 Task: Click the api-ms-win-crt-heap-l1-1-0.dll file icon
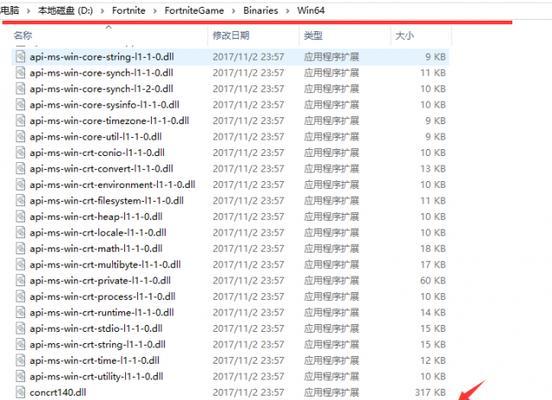tap(20, 217)
